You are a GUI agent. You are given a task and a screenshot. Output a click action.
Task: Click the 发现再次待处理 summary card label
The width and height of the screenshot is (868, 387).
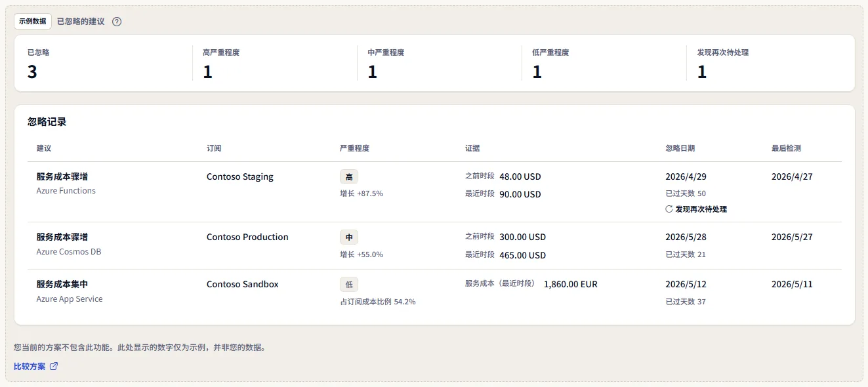[x=722, y=52]
